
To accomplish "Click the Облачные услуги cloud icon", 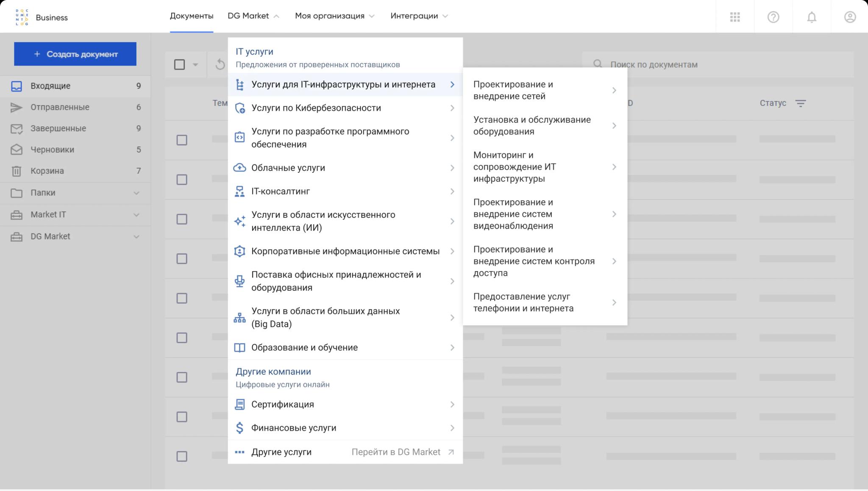I will coord(239,168).
